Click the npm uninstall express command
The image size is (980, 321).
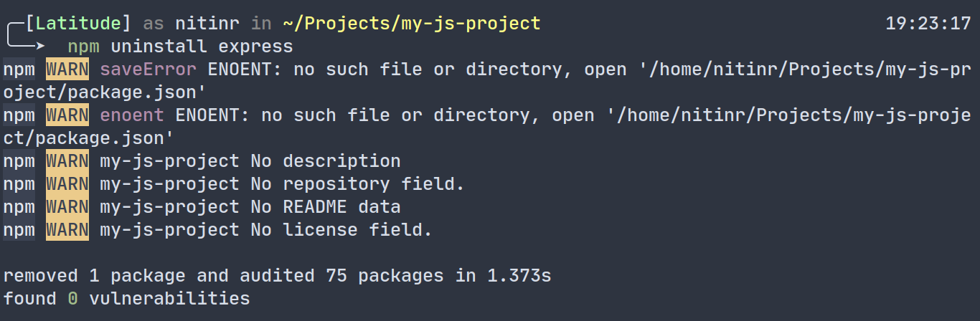[x=180, y=47]
